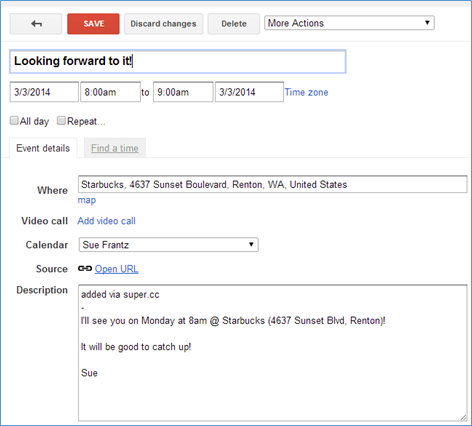Open the Time zone link
Viewport: 472px width, 426px height.
(306, 92)
